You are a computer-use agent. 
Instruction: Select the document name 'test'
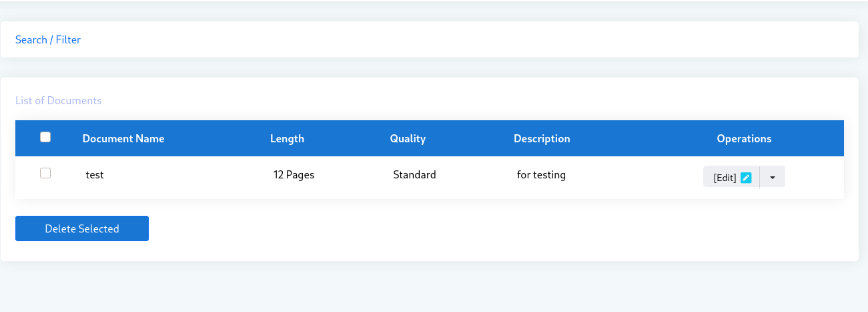pos(95,175)
